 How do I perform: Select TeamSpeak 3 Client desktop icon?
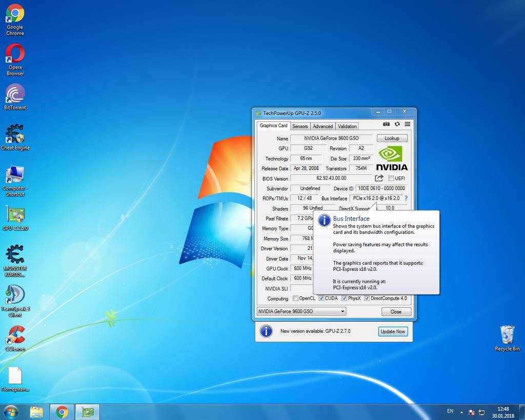15,301
